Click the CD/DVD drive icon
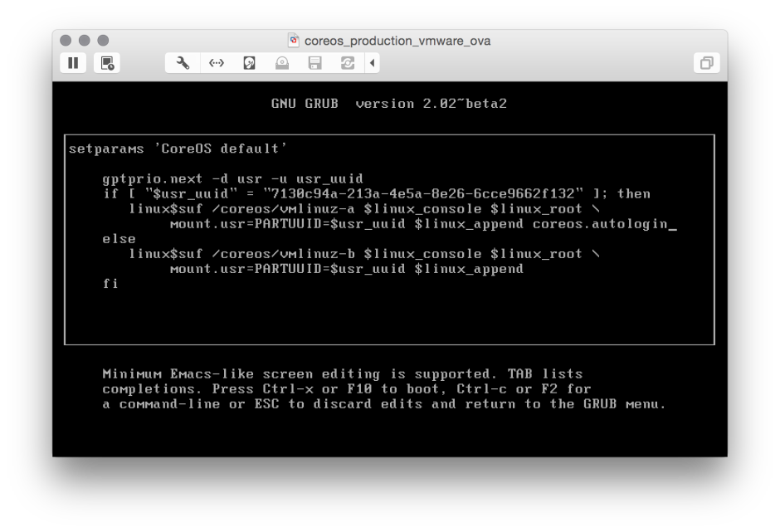Viewport: 780px width, 532px height. pos(281,62)
